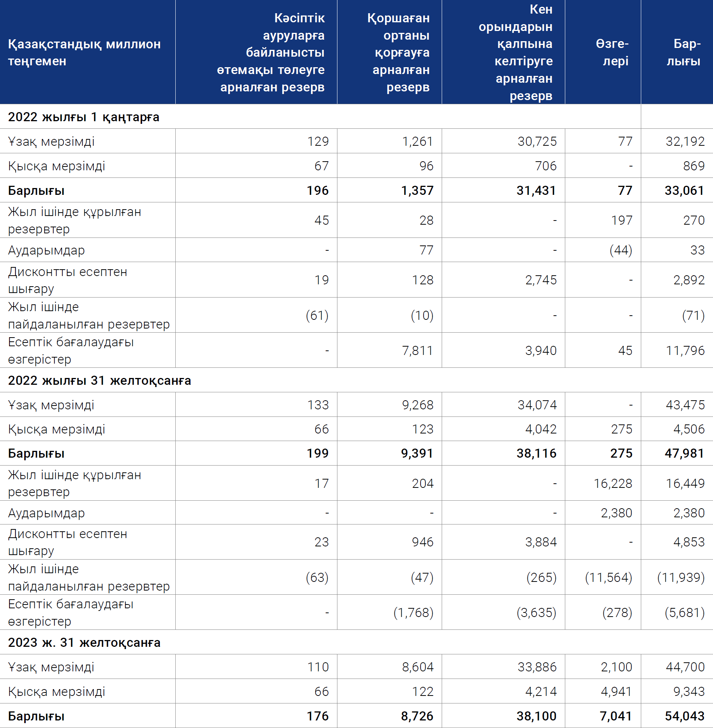
Task: Click the total 4,853
Action: point(689,542)
